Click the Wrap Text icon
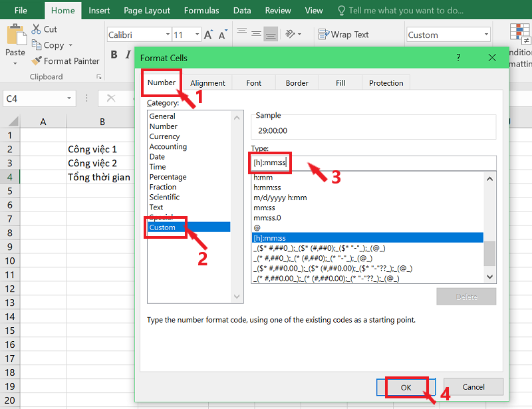532x409 pixels. (324, 35)
